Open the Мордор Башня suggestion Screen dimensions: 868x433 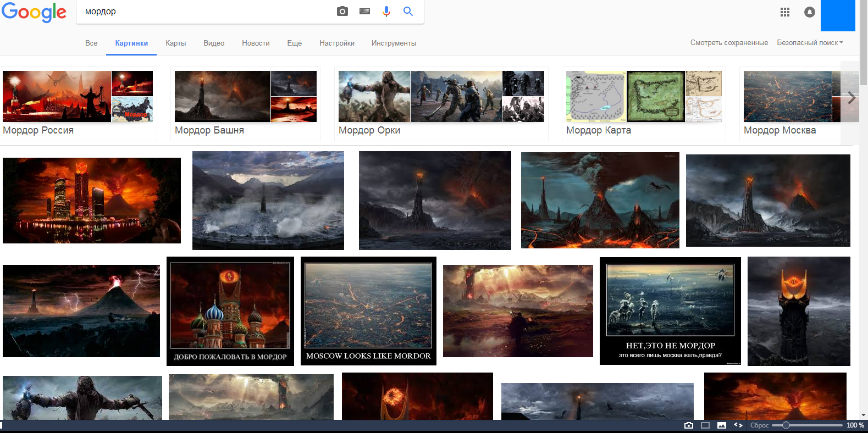(x=246, y=103)
